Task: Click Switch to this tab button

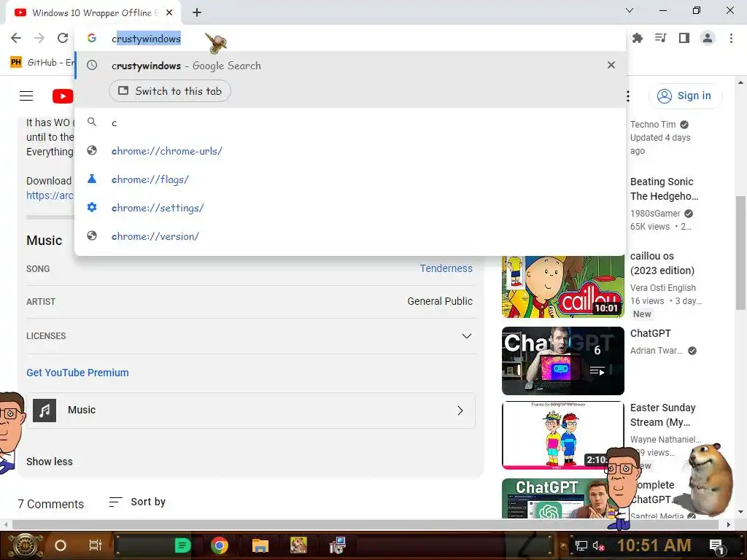Action: click(x=169, y=91)
